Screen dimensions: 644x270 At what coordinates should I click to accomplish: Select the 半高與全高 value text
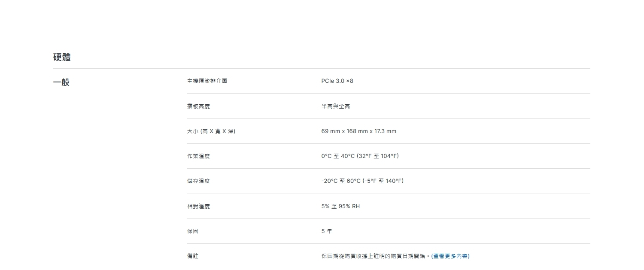click(335, 106)
